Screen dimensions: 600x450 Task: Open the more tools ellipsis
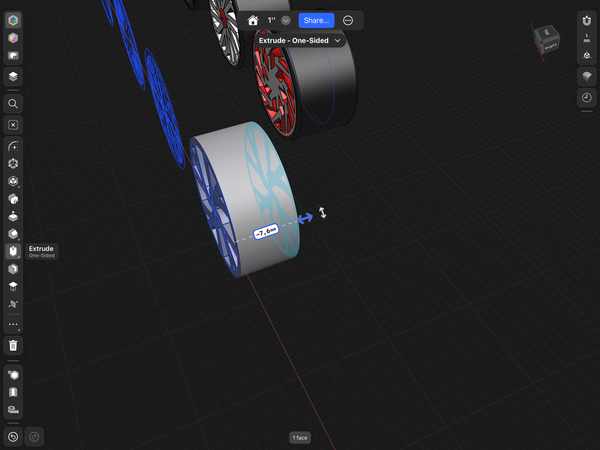coord(13,324)
